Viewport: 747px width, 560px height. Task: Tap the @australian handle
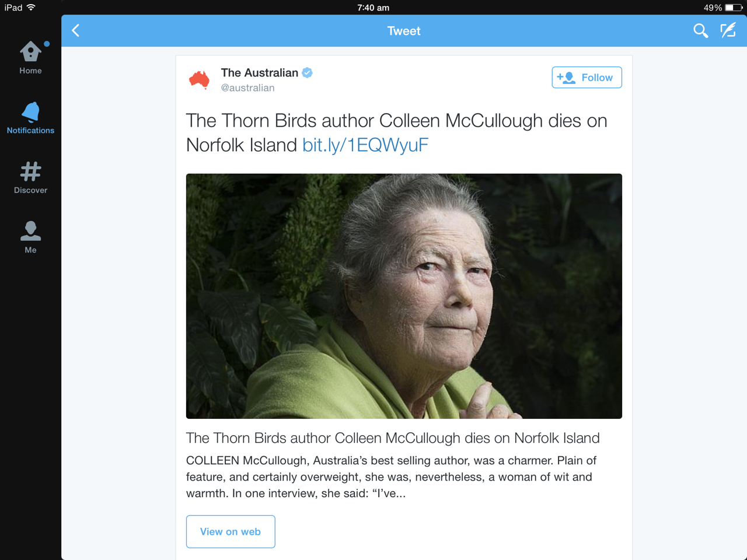[x=247, y=88]
